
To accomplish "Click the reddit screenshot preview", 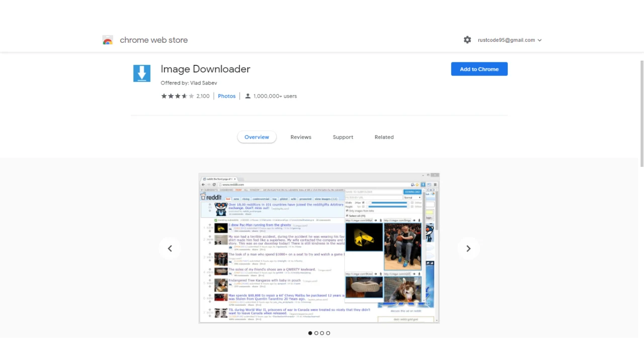I will click(319, 248).
